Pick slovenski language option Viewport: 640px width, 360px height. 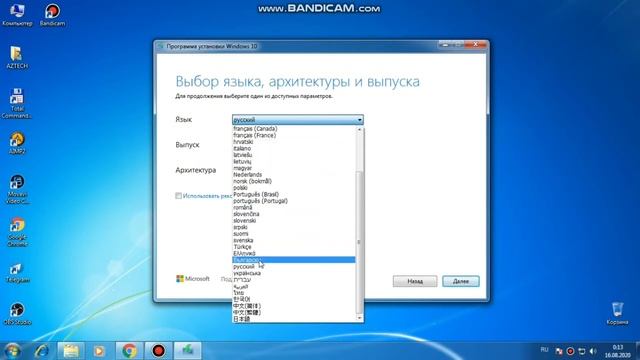tap(294, 220)
